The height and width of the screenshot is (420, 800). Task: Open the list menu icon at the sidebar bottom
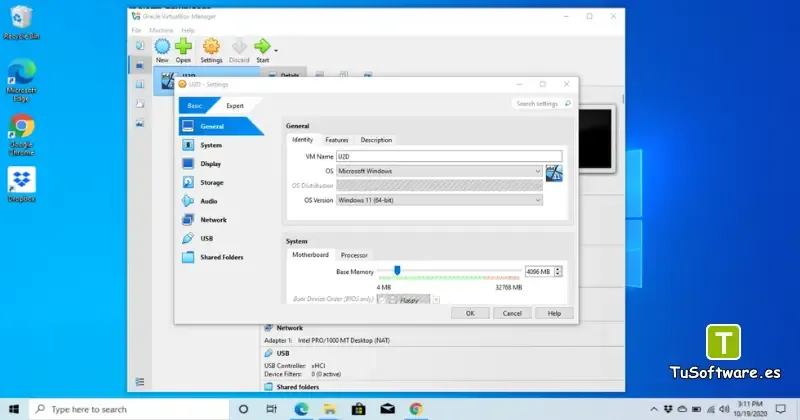140,382
